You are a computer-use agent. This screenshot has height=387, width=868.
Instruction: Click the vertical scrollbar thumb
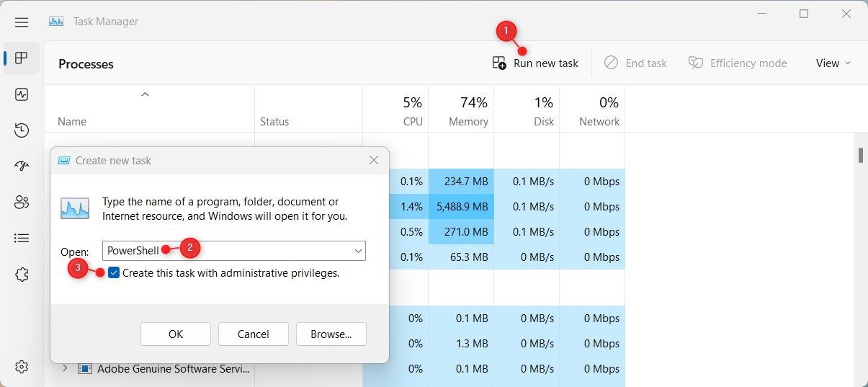pyautogui.click(x=859, y=155)
